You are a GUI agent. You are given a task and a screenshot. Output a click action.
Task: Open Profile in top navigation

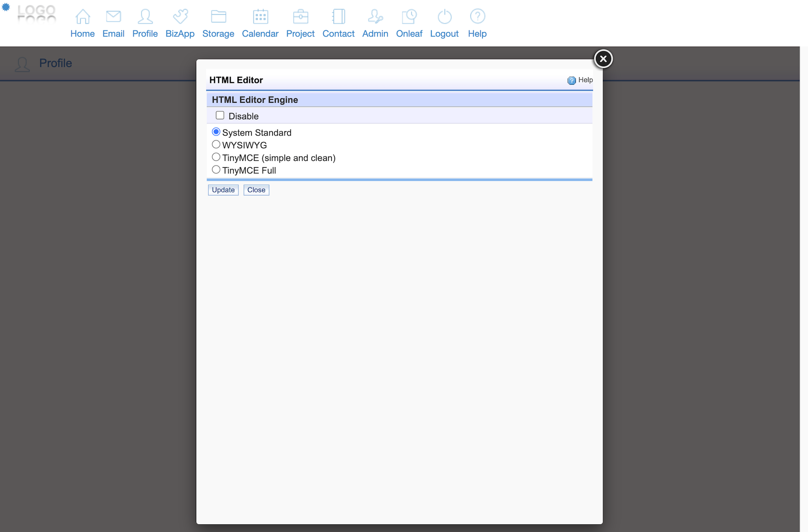[x=145, y=23]
